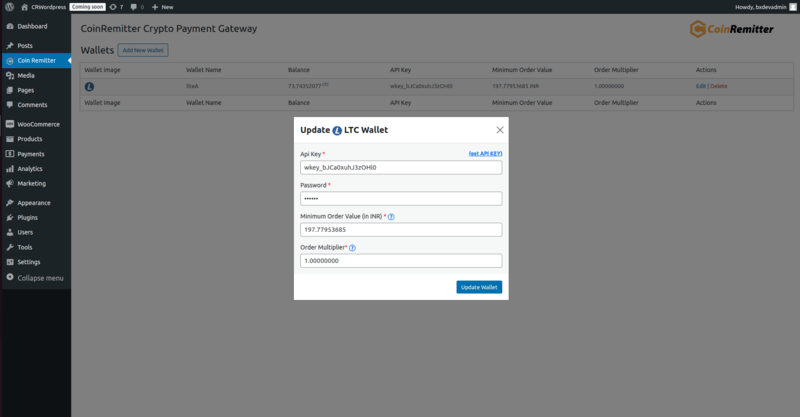
Task: Open the Appearance menu
Action: [x=34, y=203]
